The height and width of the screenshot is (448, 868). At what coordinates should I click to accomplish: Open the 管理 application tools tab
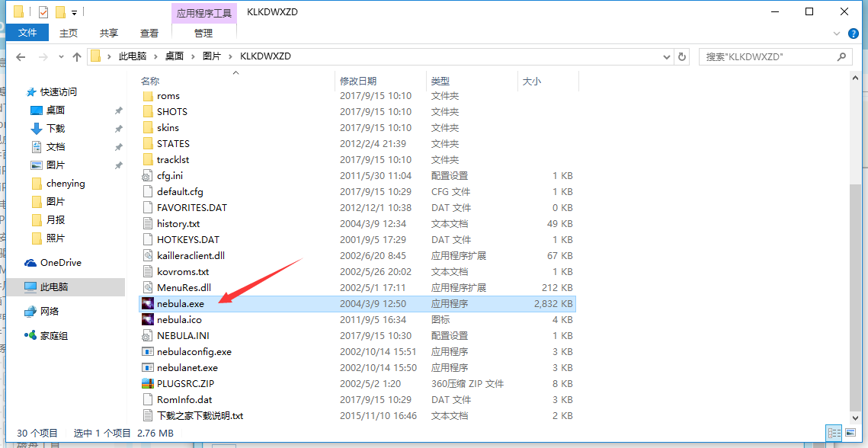pyautogui.click(x=203, y=33)
